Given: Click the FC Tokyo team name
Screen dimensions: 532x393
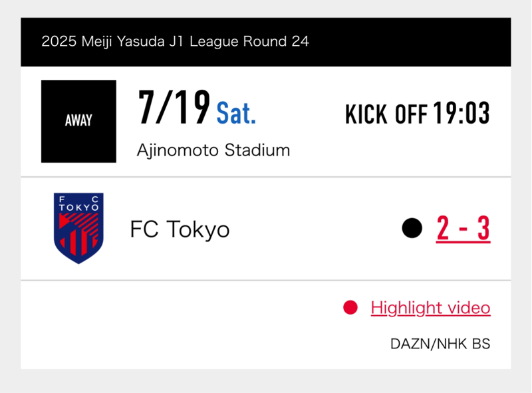Looking at the screenshot, I should tap(180, 230).
